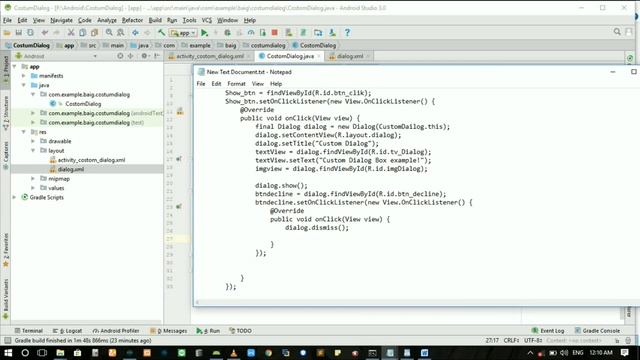Click the green Run app button
Image resolution: width=640 pixels, height=360 pixels.
(x=204, y=33)
